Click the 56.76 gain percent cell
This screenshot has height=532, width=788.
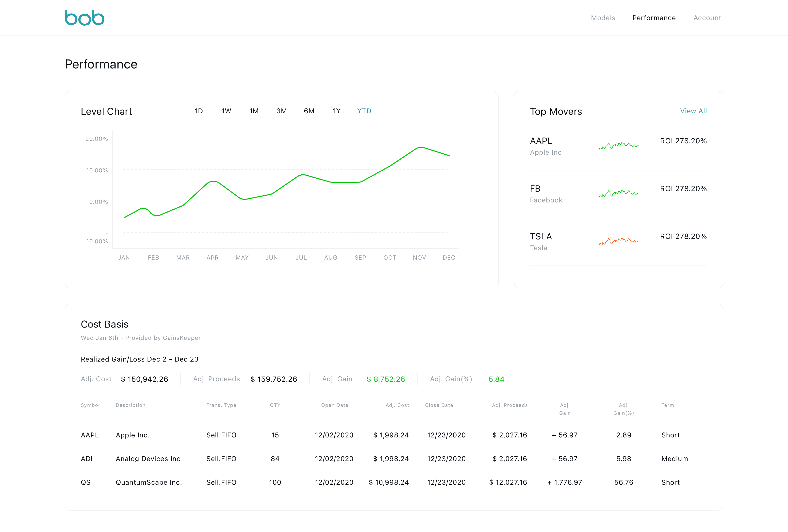(x=624, y=482)
